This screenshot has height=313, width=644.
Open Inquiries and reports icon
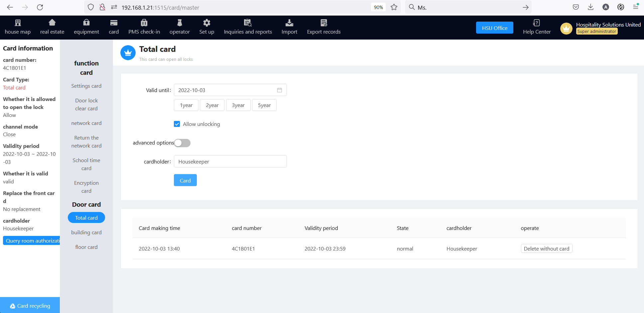[248, 23]
